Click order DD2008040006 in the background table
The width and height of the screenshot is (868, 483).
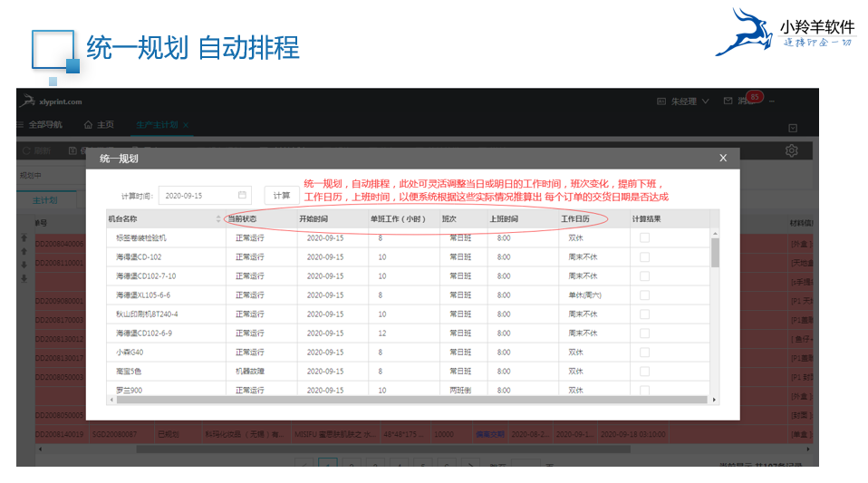point(59,243)
